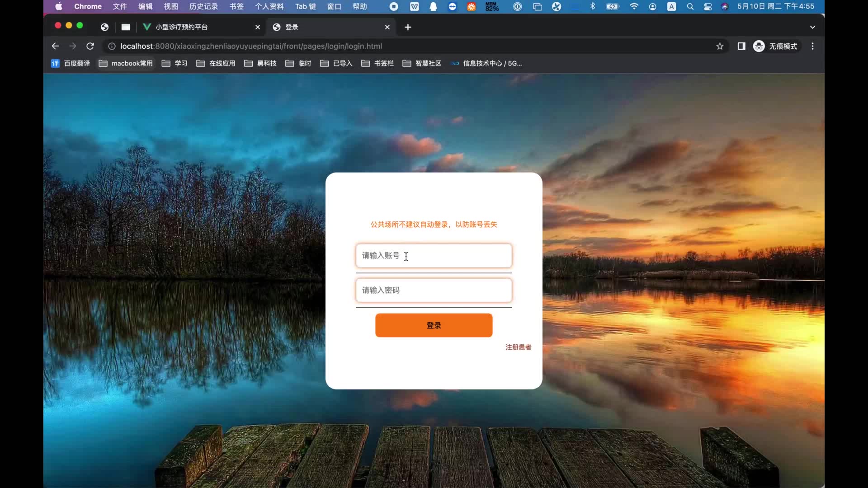Viewport: 868px width, 488px height.
Task: Click the browser reload page icon
Action: pos(90,46)
